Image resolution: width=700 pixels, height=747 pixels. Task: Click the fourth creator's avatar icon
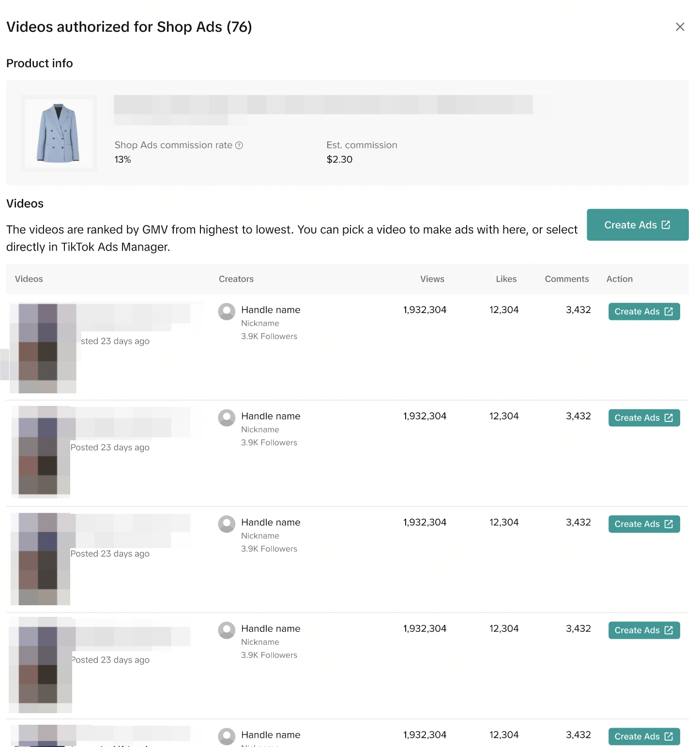[x=227, y=630]
